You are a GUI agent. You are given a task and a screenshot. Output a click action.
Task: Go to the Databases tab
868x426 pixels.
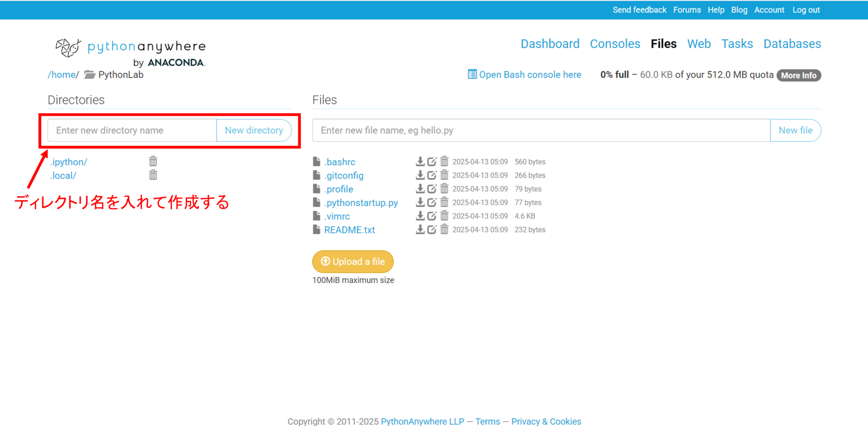[x=792, y=44]
